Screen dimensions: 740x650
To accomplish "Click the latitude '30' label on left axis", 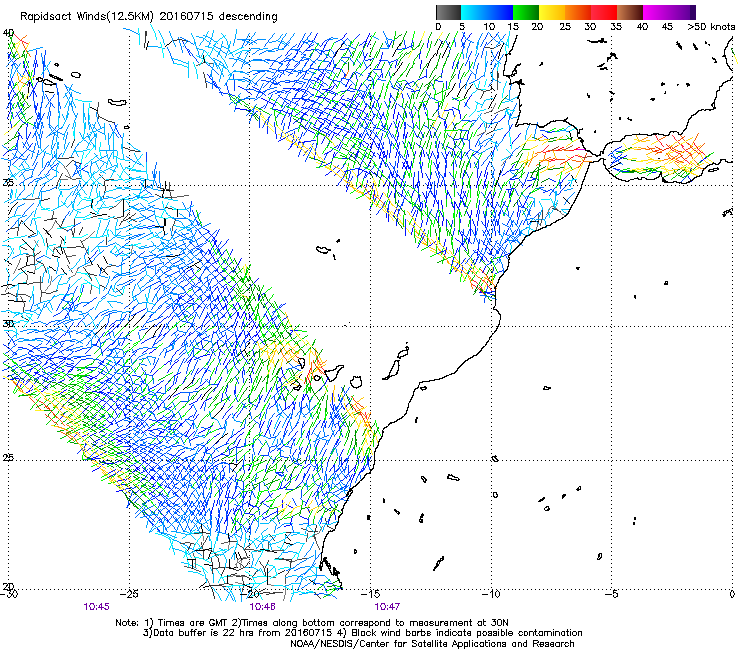I will [8, 324].
